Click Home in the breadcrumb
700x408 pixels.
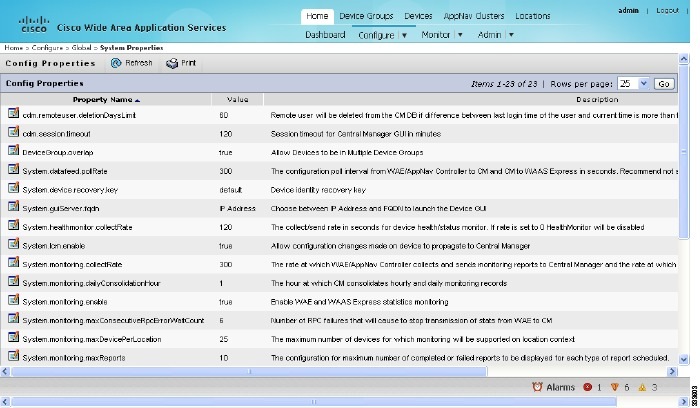coord(13,48)
